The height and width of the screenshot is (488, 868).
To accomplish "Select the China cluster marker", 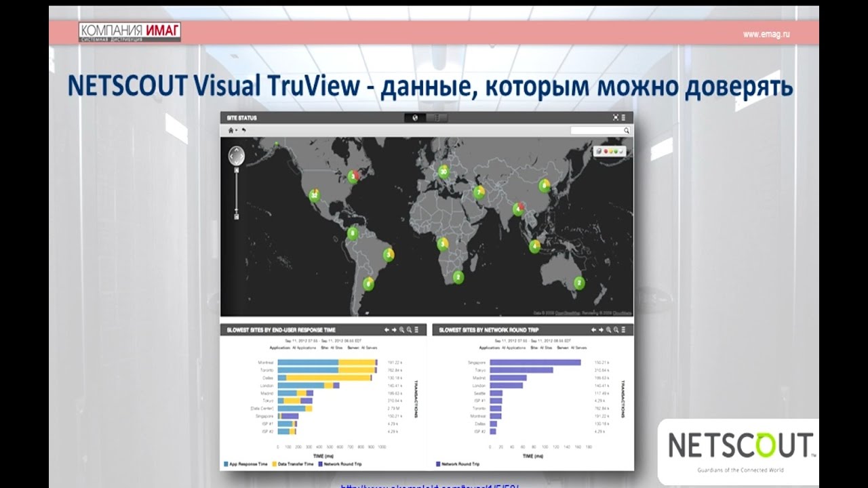I will coord(544,184).
